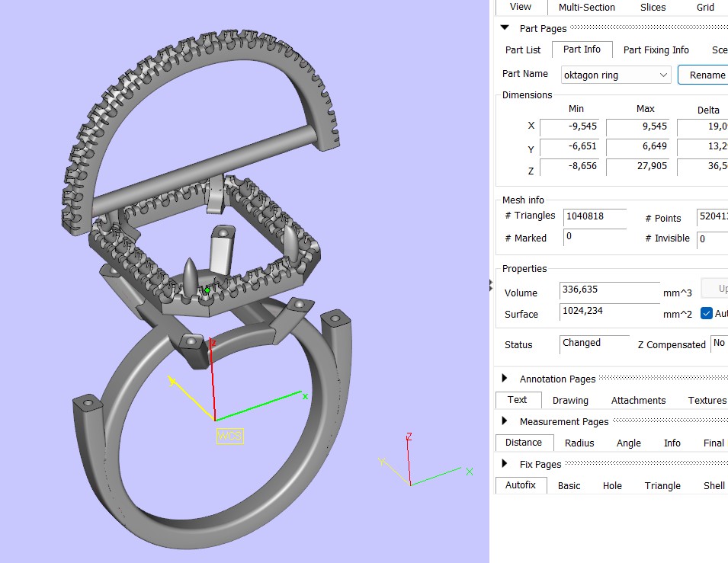728x563 pixels.
Task: Click the Volume value field
Action: coord(610,290)
